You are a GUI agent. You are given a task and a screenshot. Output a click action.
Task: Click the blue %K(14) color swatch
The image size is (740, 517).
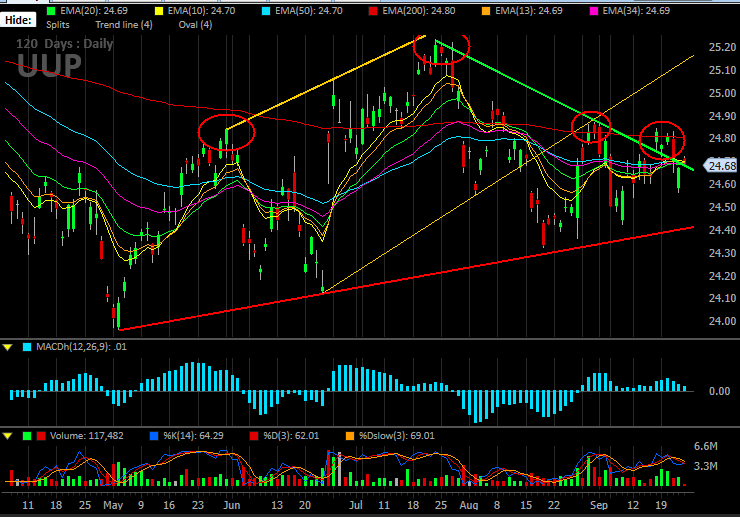[154, 436]
